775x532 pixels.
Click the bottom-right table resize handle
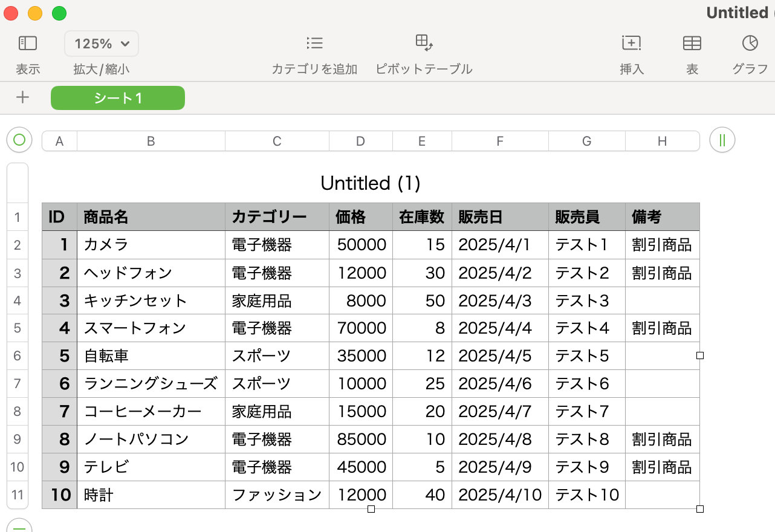[x=700, y=509]
